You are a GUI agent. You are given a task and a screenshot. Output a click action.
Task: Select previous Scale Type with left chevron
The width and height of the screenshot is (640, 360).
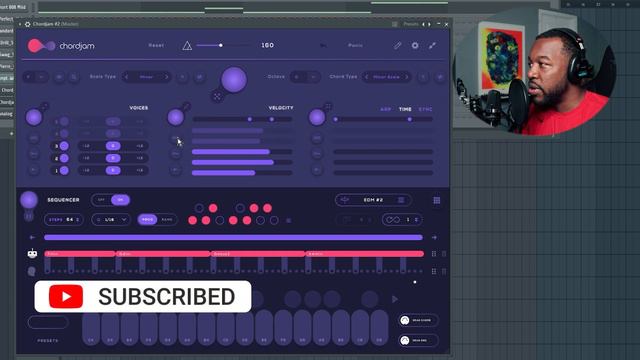tap(127, 77)
